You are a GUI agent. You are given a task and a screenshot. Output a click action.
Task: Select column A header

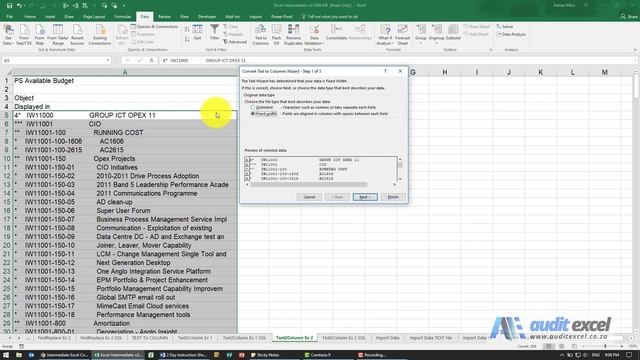[x=125, y=72]
